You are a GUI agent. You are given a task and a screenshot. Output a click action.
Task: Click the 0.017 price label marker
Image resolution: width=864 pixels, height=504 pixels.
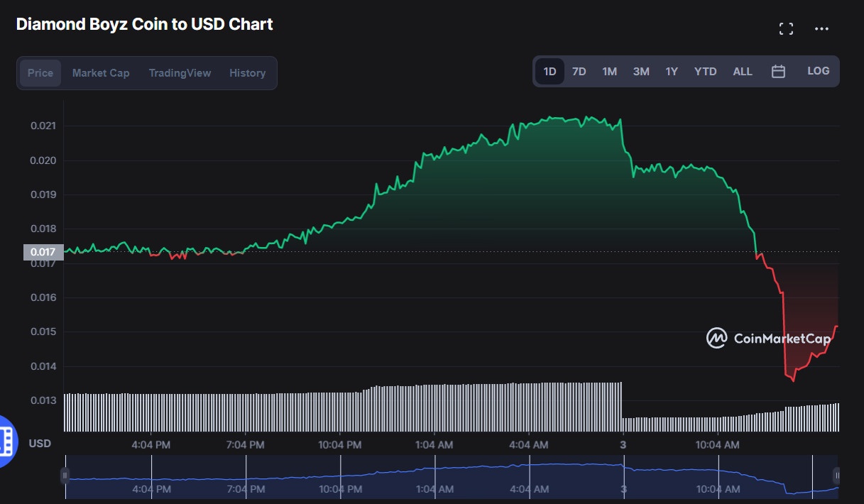click(x=43, y=251)
